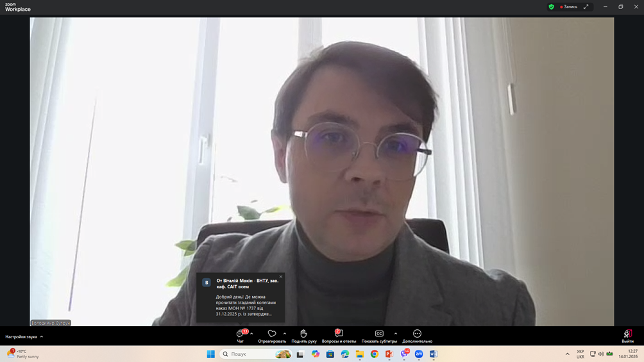Change the УКР keyboard language

tap(580, 354)
